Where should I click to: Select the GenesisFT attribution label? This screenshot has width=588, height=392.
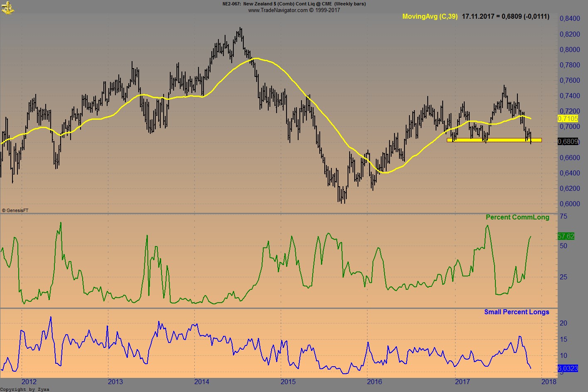coord(15,210)
